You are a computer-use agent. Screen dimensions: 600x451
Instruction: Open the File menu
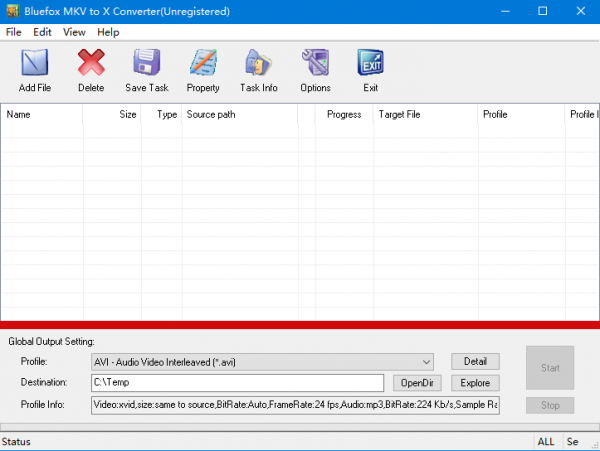13,32
